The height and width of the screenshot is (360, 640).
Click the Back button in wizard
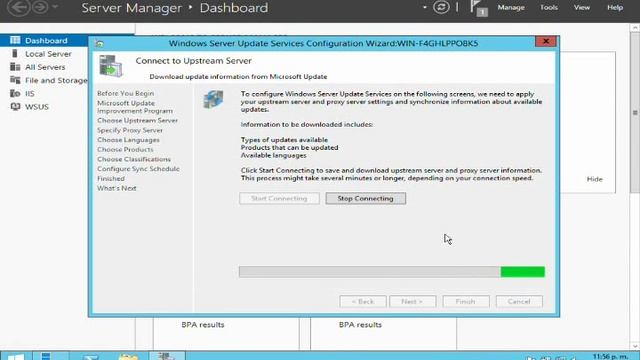(x=363, y=302)
